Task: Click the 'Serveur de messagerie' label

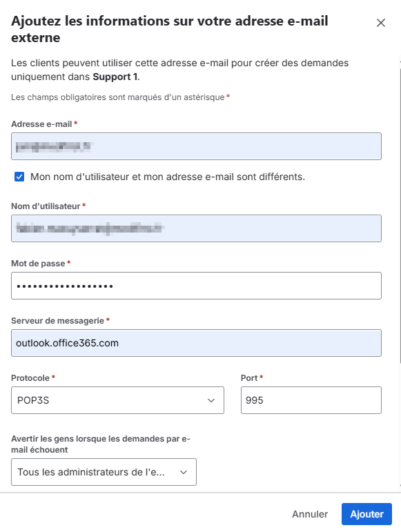Action: click(x=58, y=321)
